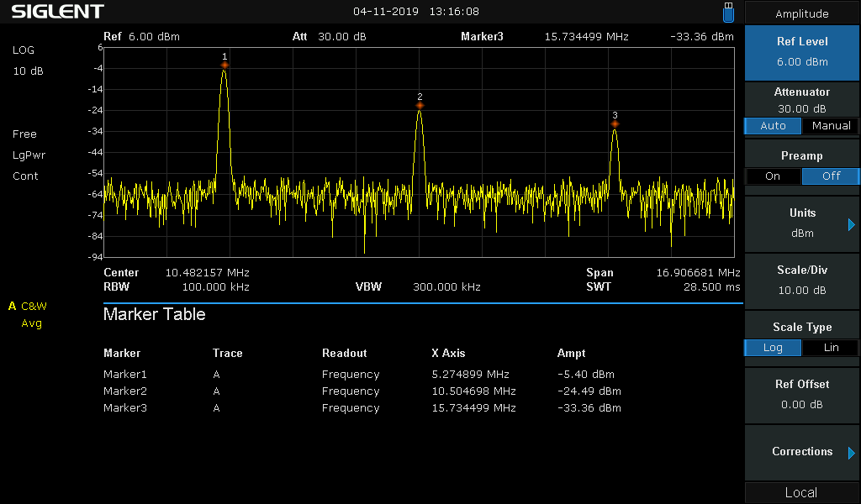Image resolution: width=861 pixels, height=504 pixels.
Task: Open the Ref Level setting
Action: pyautogui.click(x=802, y=52)
